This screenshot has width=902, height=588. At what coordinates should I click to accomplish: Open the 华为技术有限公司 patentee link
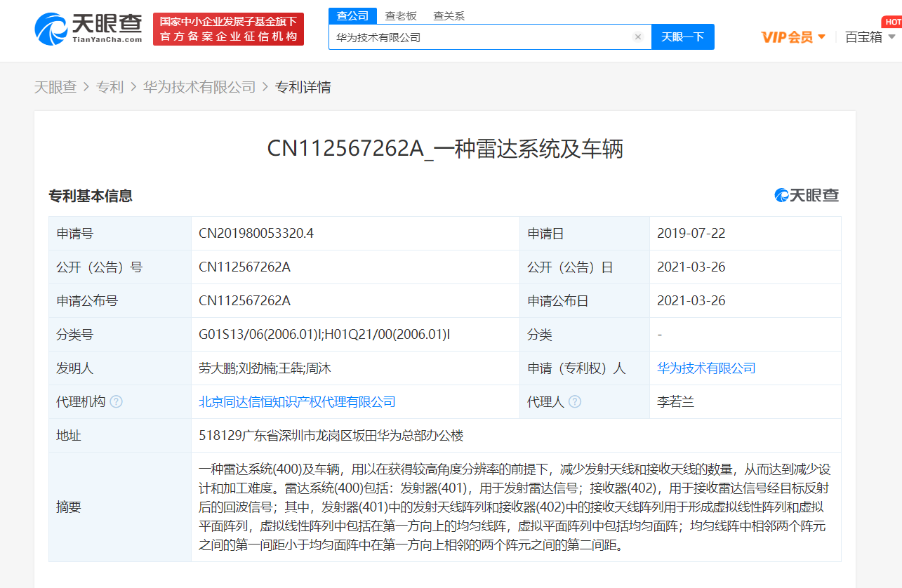705,367
